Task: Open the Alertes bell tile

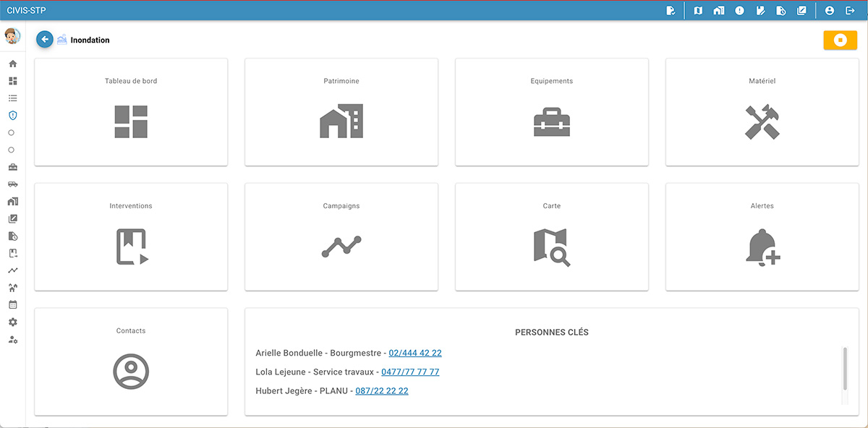Action: pos(762,237)
